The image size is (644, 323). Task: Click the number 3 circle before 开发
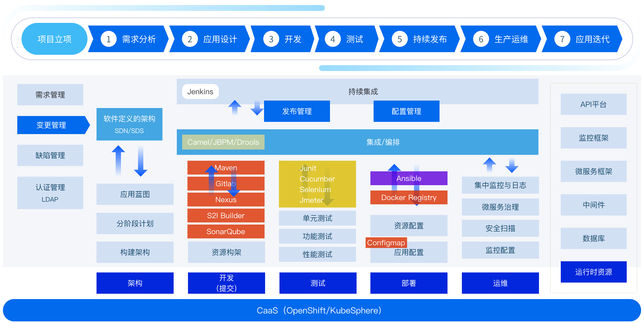pyautogui.click(x=271, y=39)
